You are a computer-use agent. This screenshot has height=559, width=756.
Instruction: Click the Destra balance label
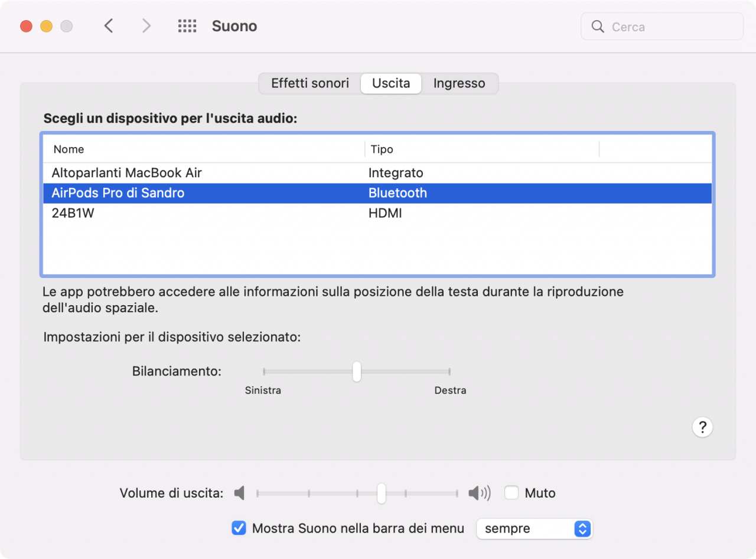(450, 390)
